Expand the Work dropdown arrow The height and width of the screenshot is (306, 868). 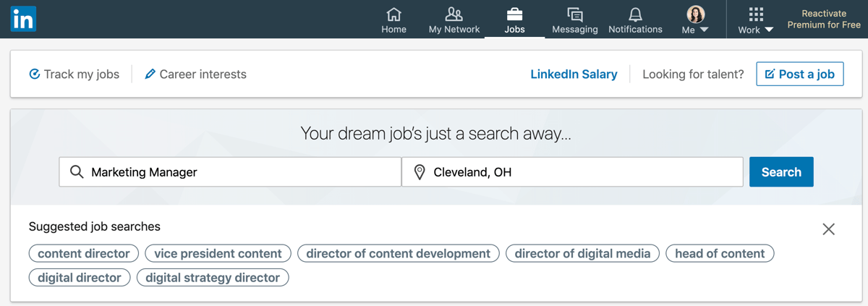(769, 30)
